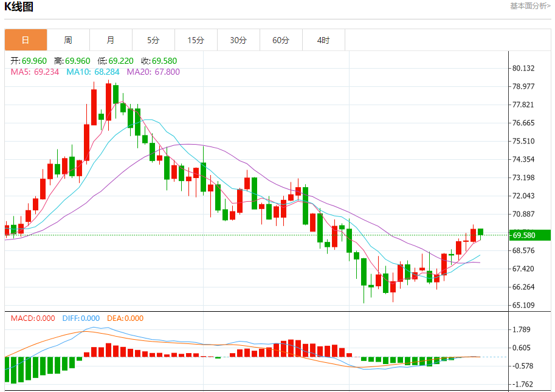Switch to the 4时 chart tab
This screenshot has height=392, width=555.
pyautogui.click(x=323, y=40)
